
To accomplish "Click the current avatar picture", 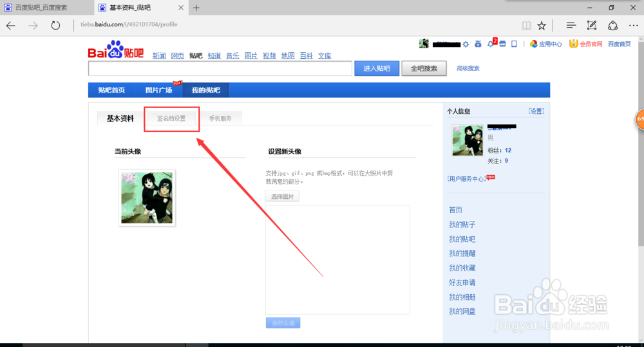I will pos(147,198).
